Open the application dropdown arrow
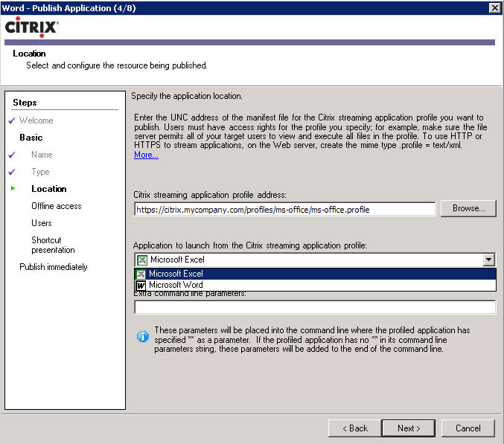The width and height of the screenshot is (504, 444). point(488,260)
